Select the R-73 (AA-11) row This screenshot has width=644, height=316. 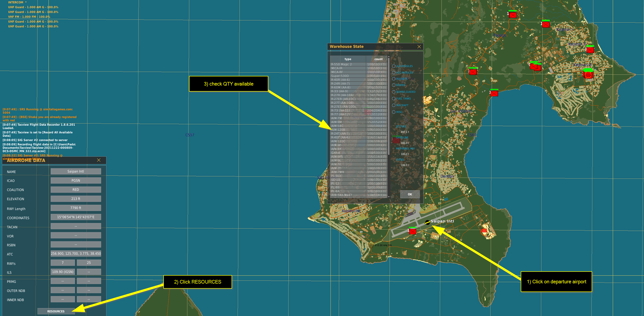coord(359,110)
